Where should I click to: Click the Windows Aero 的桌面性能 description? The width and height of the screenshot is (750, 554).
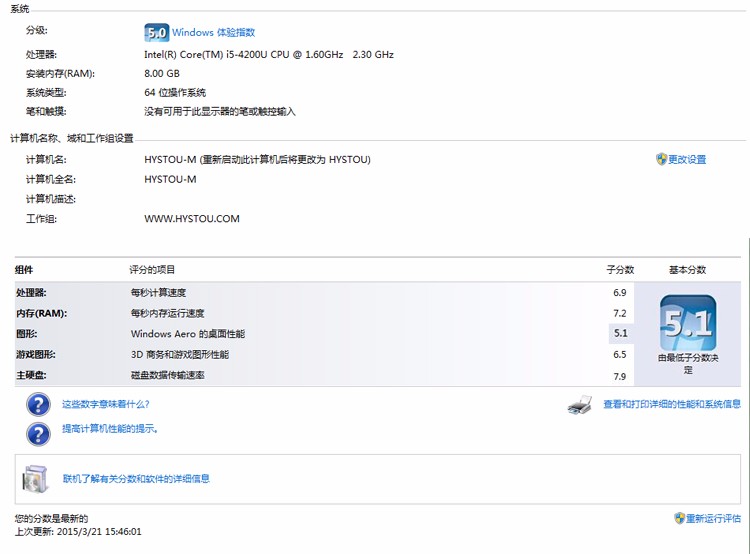click(188, 334)
